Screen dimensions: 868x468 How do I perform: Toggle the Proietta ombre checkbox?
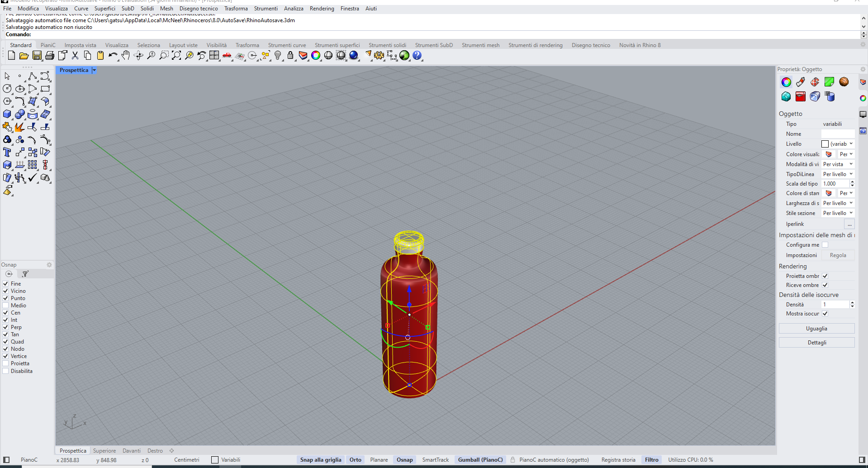point(825,276)
